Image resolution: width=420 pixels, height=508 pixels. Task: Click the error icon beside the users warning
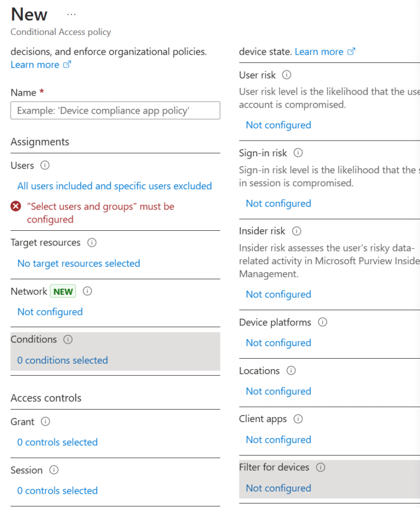15,207
